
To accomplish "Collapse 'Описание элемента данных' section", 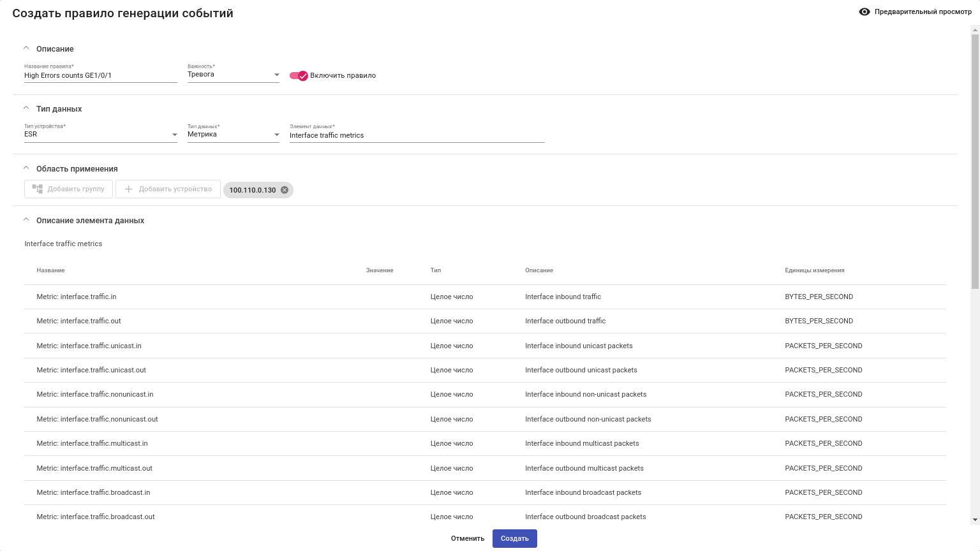I will [x=26, y=220].
